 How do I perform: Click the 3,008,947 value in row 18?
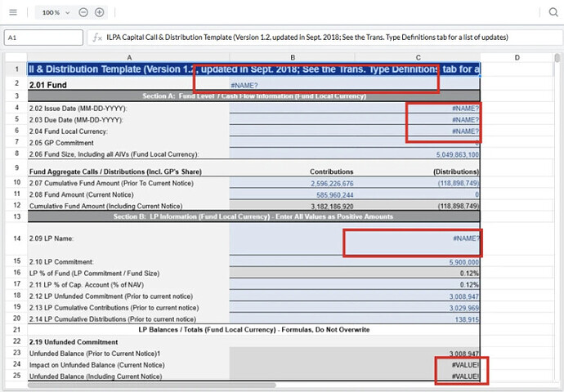click(464, 296)
